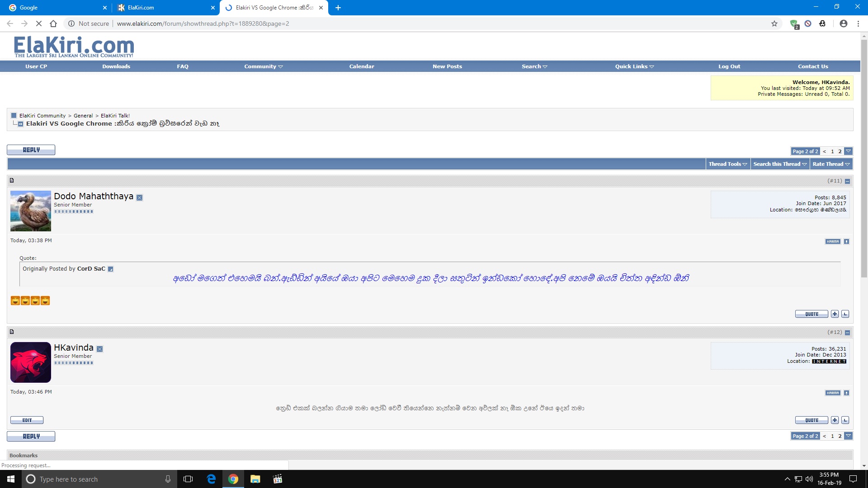Click the top REPLY button
This screenshot has width=868, height=488.
tap(31, 150)
